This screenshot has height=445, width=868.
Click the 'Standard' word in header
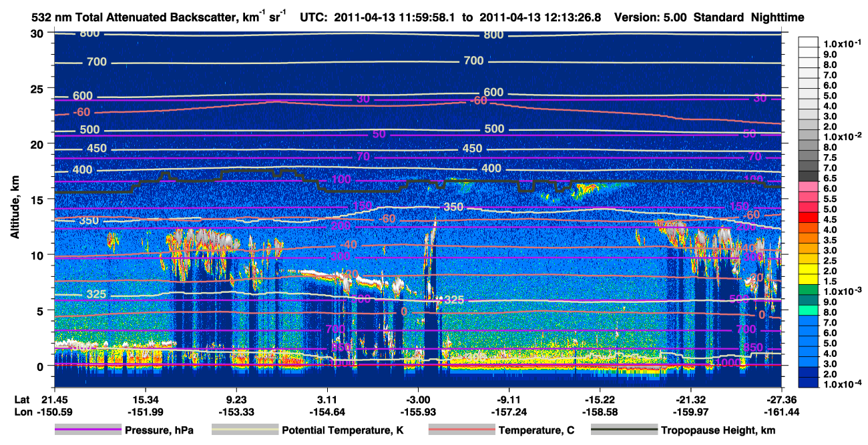pyautogui.click(x=718, y=17)
